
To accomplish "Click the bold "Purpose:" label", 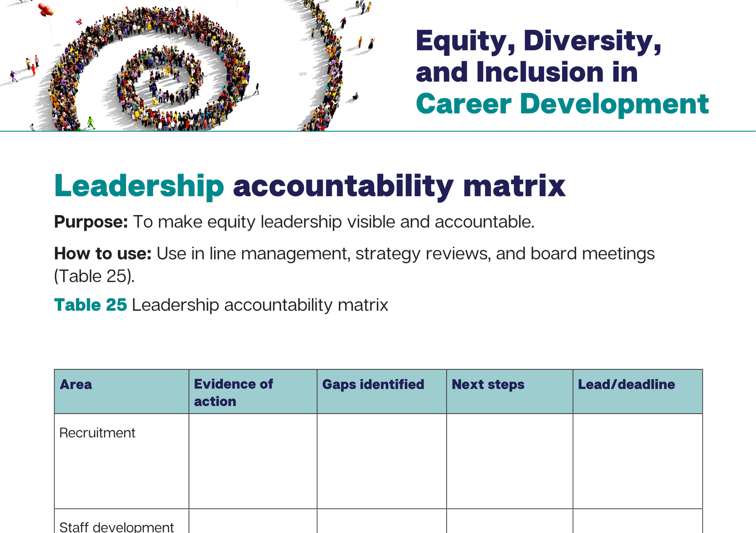I will click(91, 222).
